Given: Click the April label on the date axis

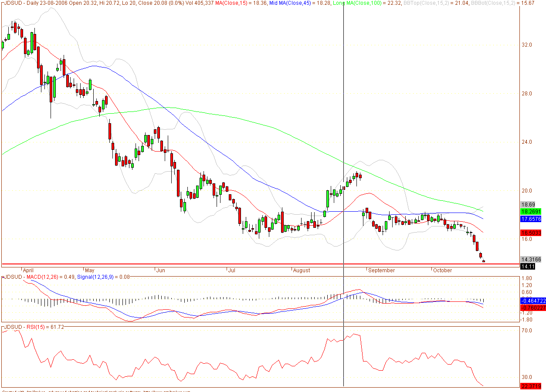Looking at the screenshot, I should pos(27,270).
